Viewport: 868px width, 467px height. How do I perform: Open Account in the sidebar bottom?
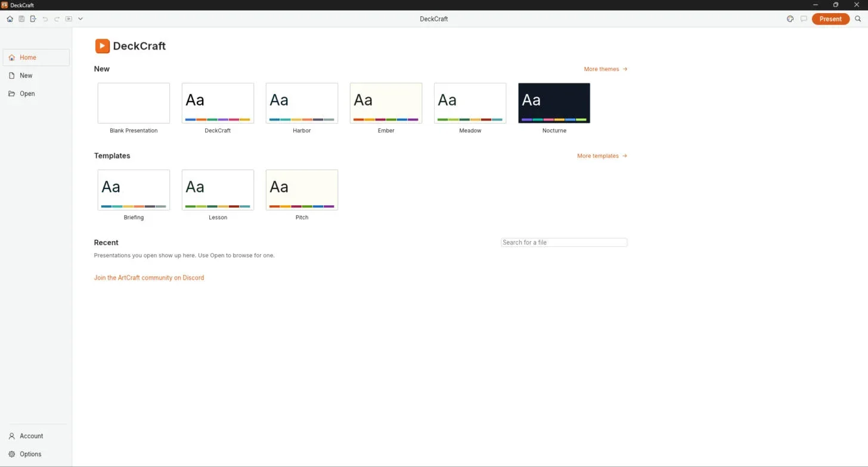click(36, 436)
